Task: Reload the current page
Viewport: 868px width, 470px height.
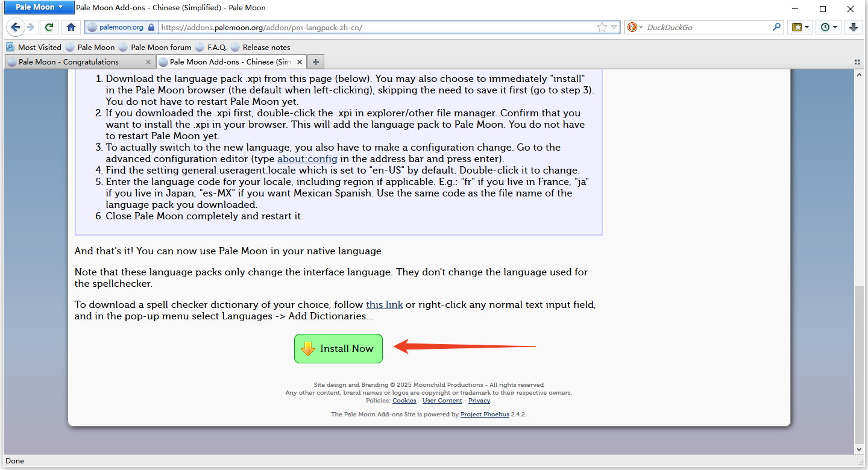Action: pos(49,27)
